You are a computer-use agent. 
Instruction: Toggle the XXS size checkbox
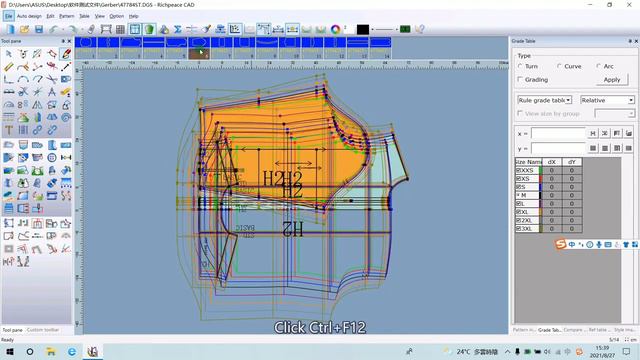[519, 171]
